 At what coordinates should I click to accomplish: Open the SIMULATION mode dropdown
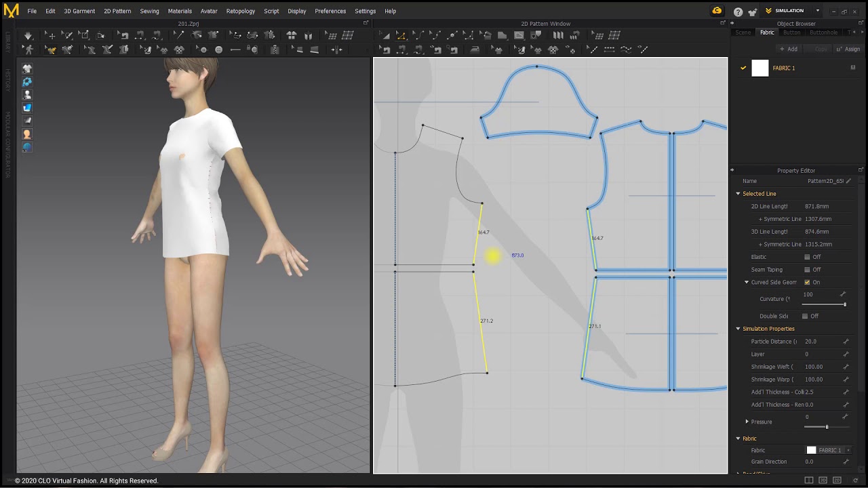(818, 11)
